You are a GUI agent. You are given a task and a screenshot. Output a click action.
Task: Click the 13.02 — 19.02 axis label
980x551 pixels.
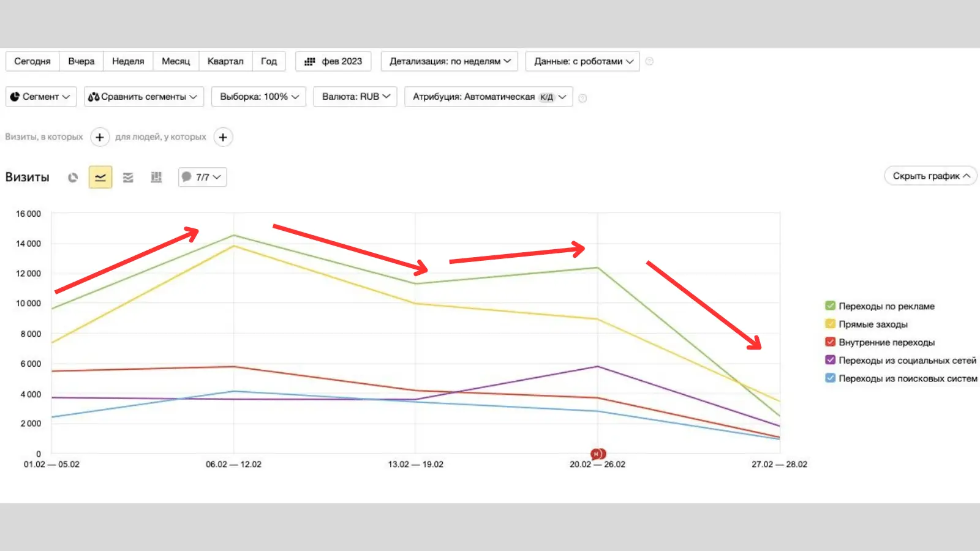pyautogui.click(x=415, y=464)
